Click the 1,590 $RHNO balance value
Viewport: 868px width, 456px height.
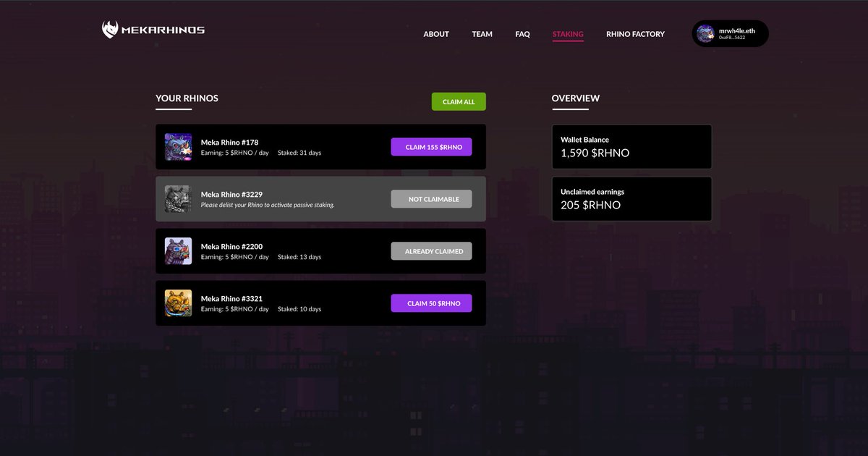tap(595, 153)
